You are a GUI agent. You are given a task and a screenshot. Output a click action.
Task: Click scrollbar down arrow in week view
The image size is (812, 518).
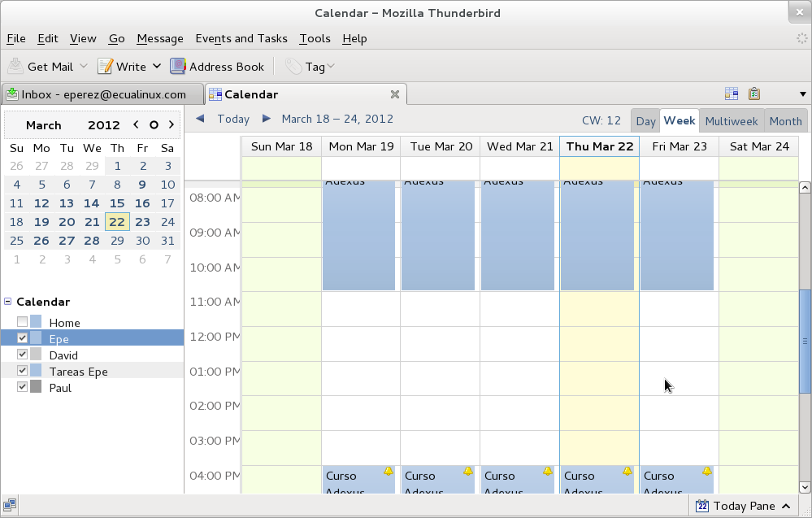805,487
